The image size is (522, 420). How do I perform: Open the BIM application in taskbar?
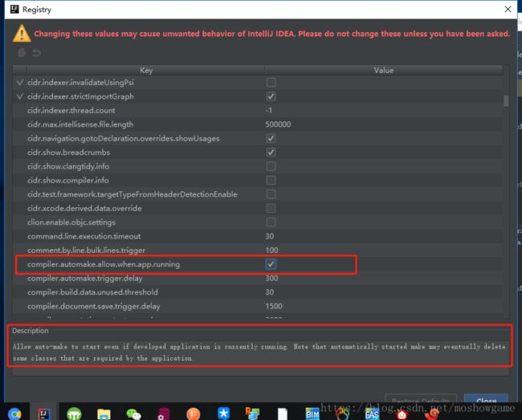click(312, 414)
